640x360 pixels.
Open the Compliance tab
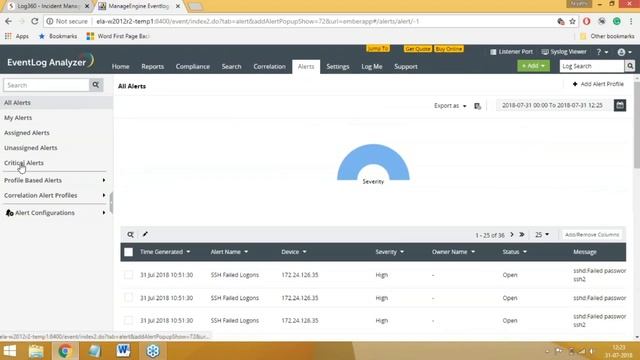click(x=193, y=67)
